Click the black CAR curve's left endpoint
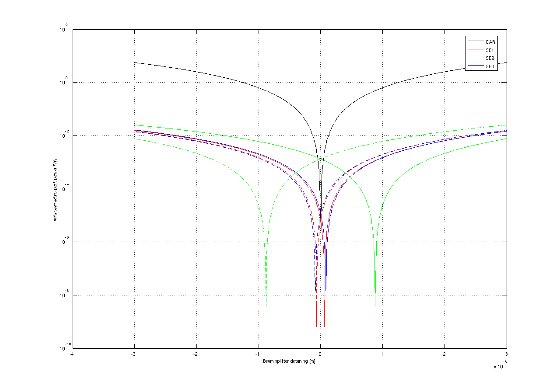Screen dimensions: 560x392 tap(134, 62)
